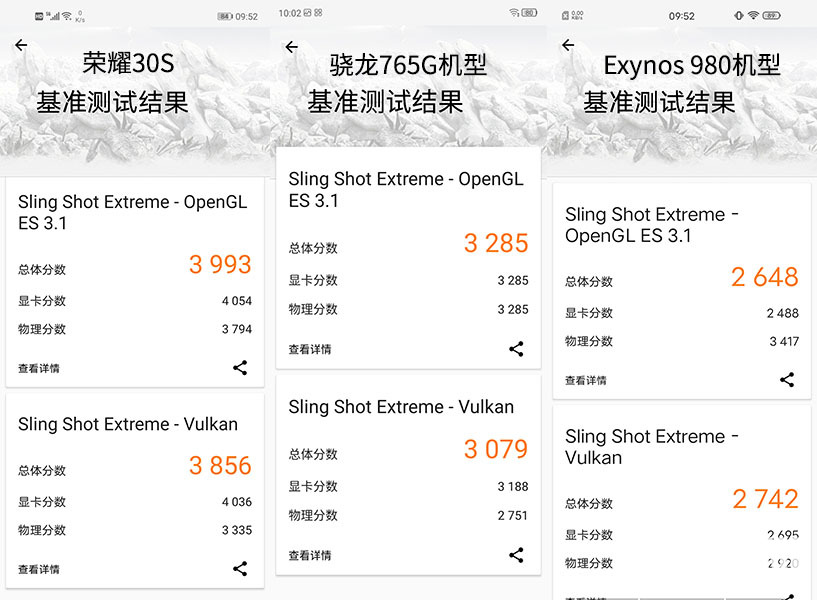Click the graphics score 4 054
817x600 pixels.
[237, 301]
